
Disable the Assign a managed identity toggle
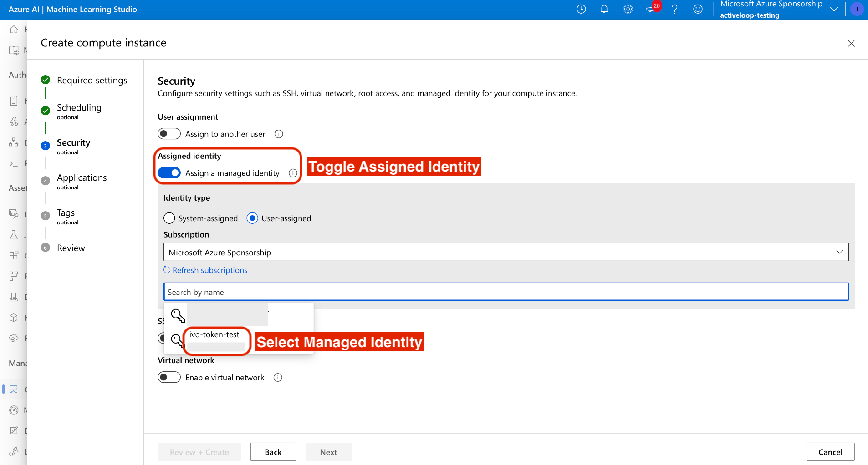tap(169, 173)
